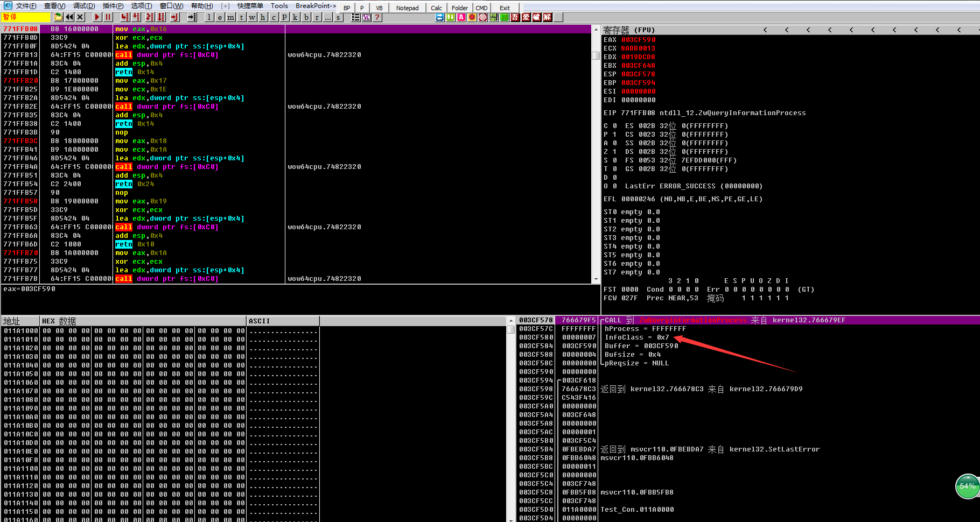
Task: Click the blue swap-arrows plugin icon
Action: point(439,17)
